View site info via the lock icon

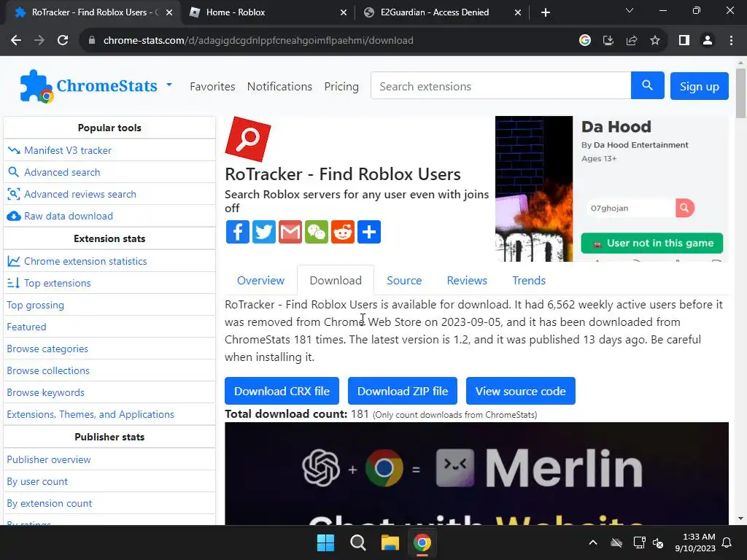tap(92, 41)
